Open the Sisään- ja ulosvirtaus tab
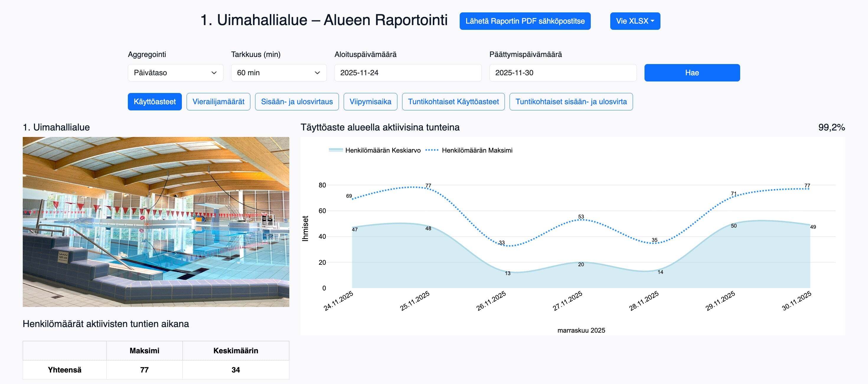 click(296, 102)
